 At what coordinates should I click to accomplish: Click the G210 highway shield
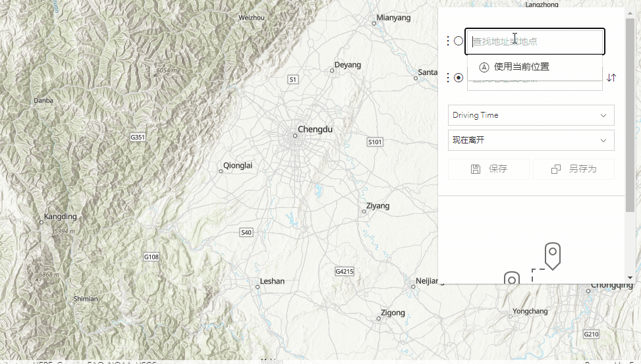click(x=591, y=334)
